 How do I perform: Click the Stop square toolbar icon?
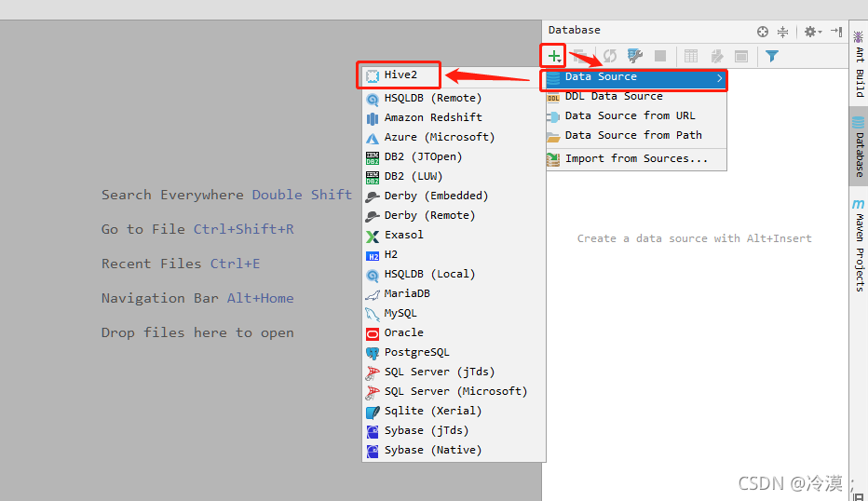(660, 56)
